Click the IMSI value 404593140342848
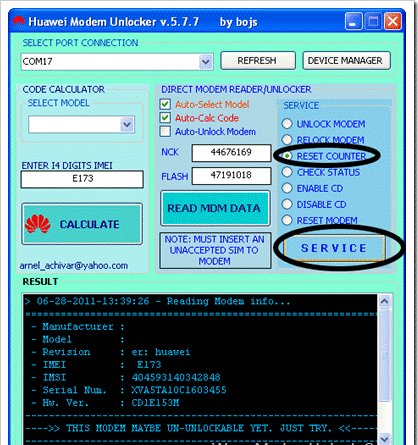This screenshot has width=418, height=445. [176, 377]
